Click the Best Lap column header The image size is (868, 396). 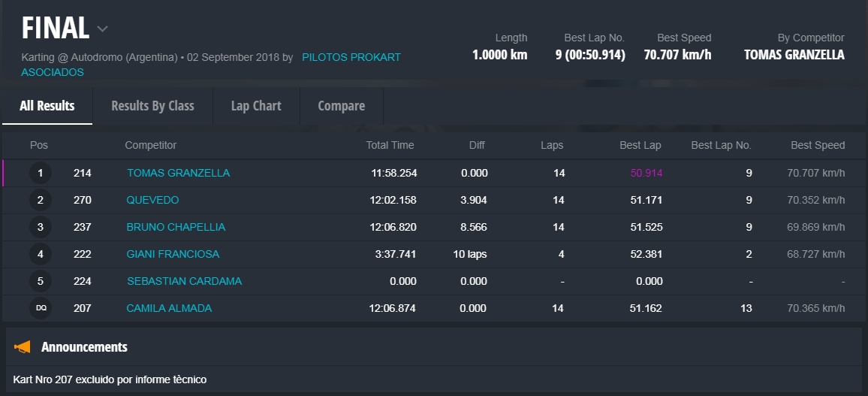pos(640,145)
